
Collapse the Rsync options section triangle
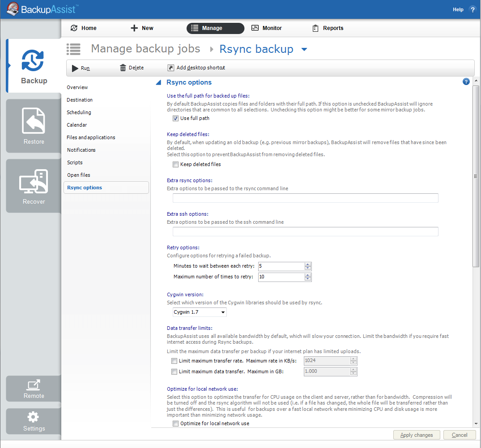point(158,82)
